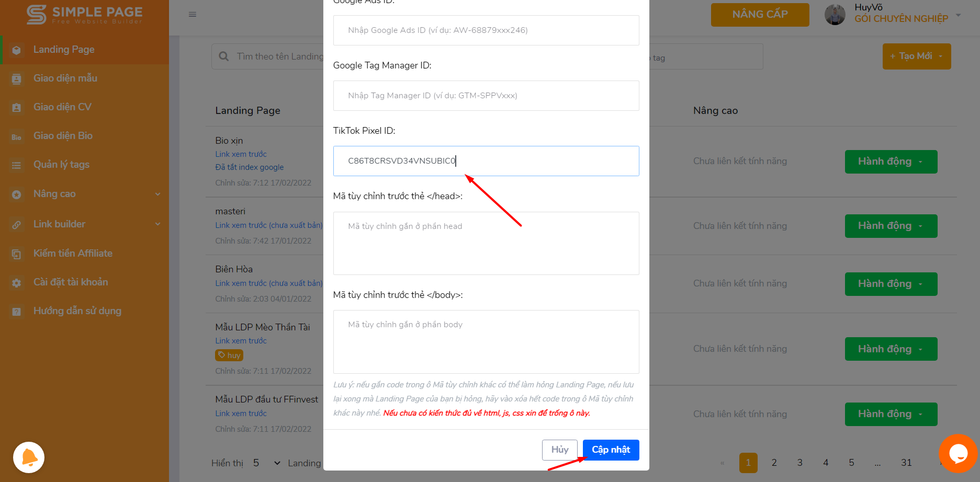Open the live chat bubble icon

coord(958,453)
